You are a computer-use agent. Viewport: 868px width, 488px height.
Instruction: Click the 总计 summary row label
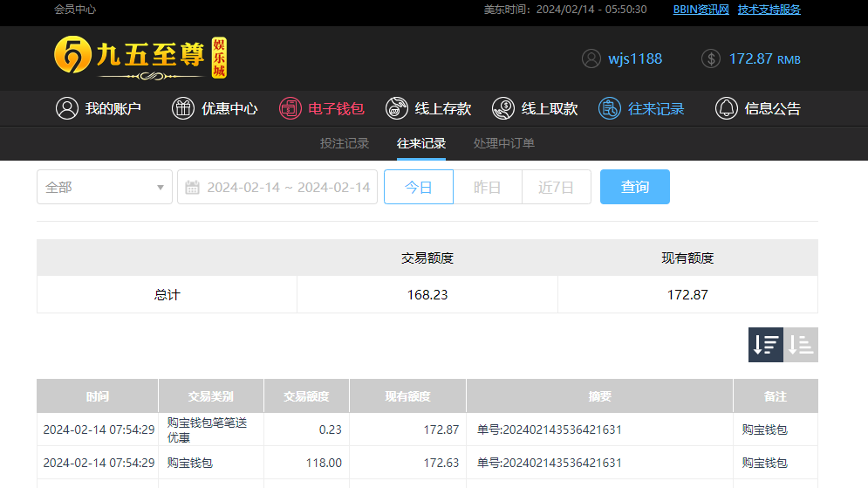coord(167,295)
